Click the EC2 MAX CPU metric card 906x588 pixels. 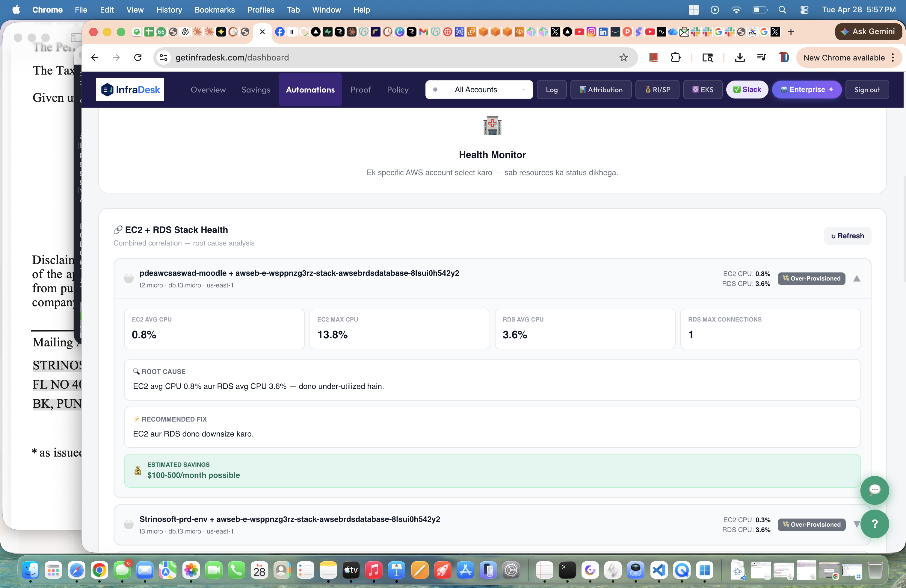point(399,329)
